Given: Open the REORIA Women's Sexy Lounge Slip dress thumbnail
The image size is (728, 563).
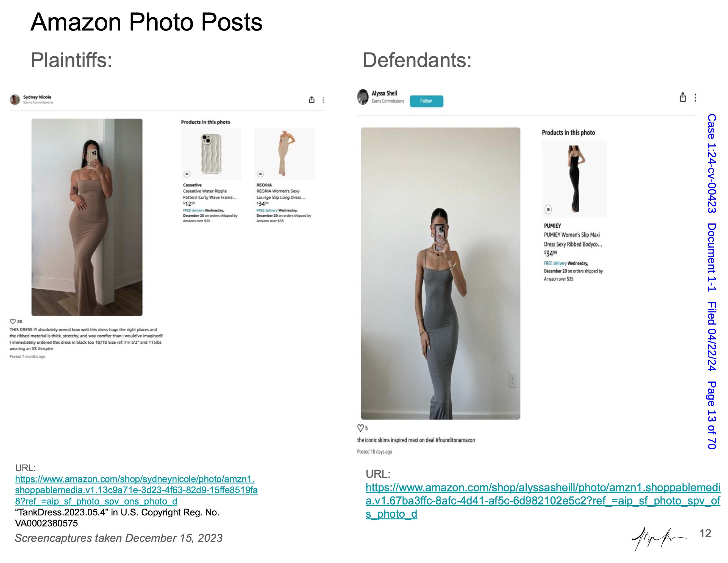Looking at the screenshot, I should pyautogui.click(x=285, y=153).
